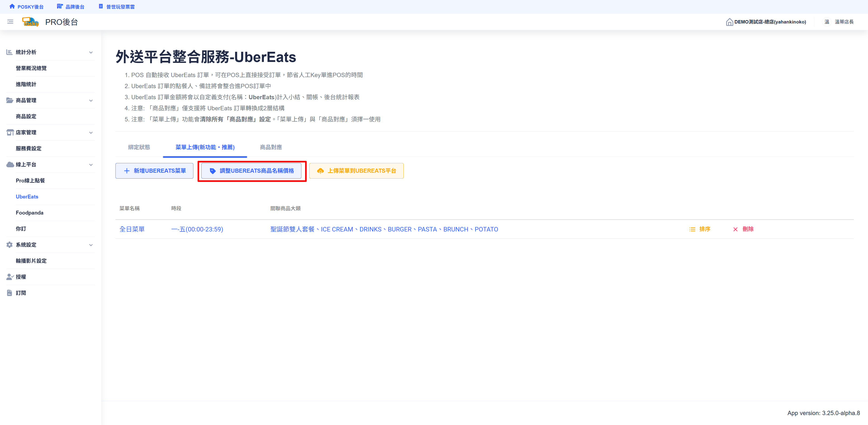The height and width of the screenshot is (425, 868).
Task: Open the 全日菜單 menu link
Action: 132,229
